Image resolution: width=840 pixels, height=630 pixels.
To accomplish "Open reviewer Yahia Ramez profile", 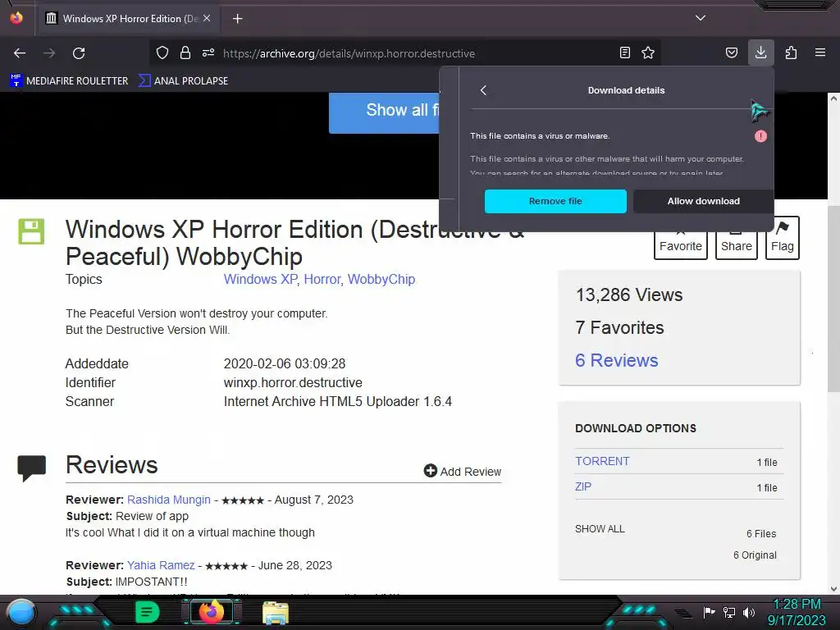I will point(161,566).
